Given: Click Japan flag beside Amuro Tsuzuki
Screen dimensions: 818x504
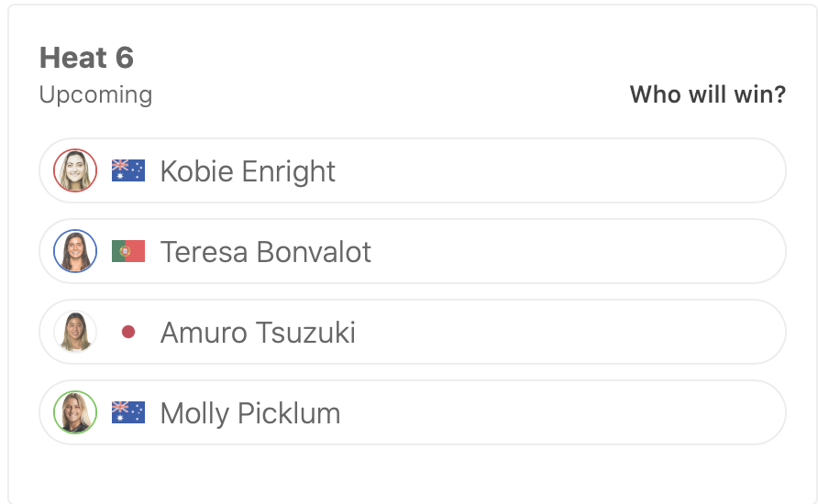Looking at the screenshot, I should pyautogui.click(x=128, y=333).
